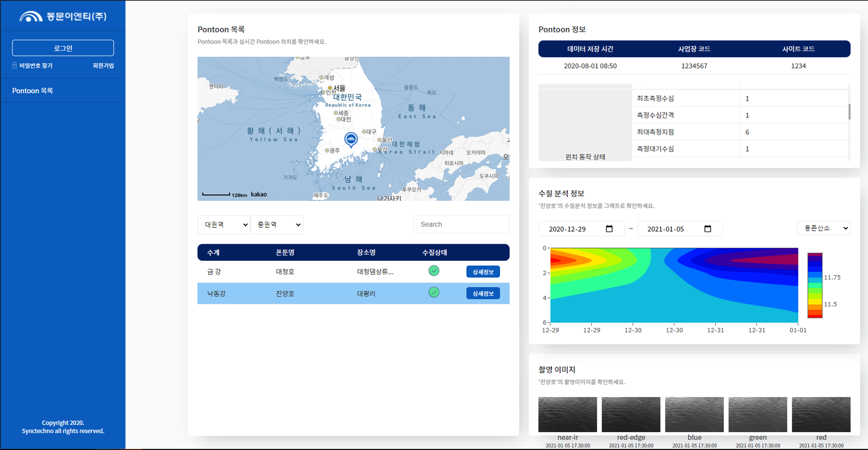Click the 회원가입 link
This screenshot has width=868, height=450.
(103, 65)
